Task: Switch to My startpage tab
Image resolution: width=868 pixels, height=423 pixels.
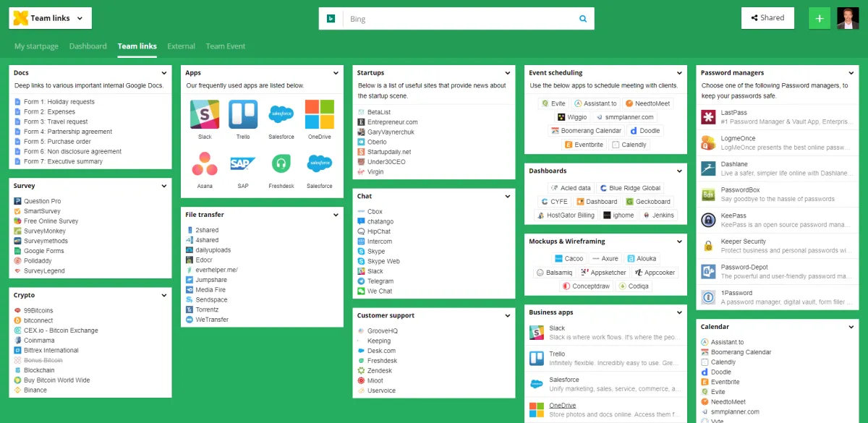Action: pyautogui.click(x=36, y=46)
